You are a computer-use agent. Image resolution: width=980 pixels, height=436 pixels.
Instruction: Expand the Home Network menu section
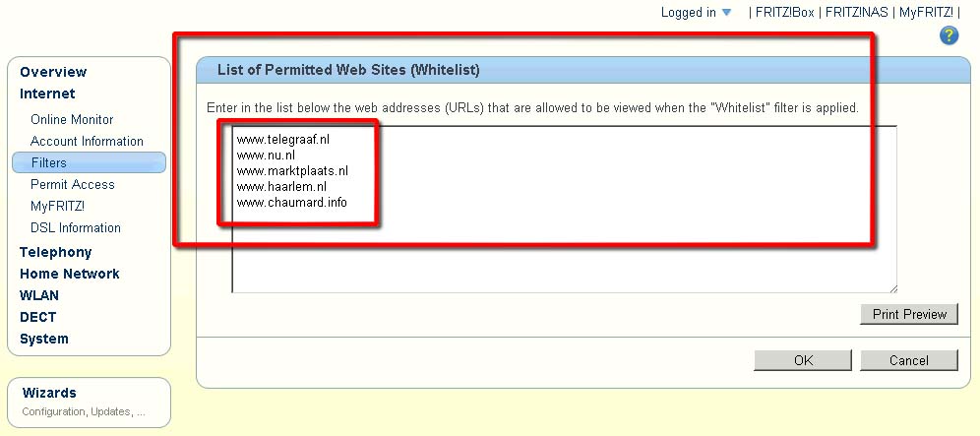(x=70, y=274)
